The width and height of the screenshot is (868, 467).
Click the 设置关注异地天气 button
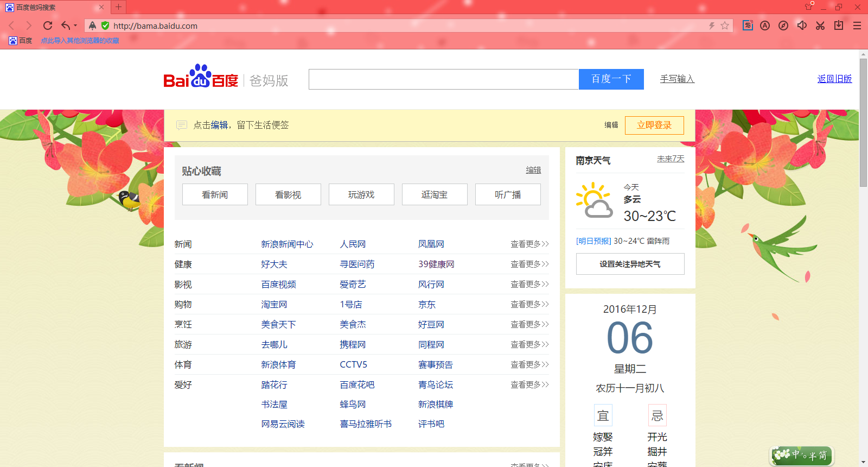tap(630, 264)
